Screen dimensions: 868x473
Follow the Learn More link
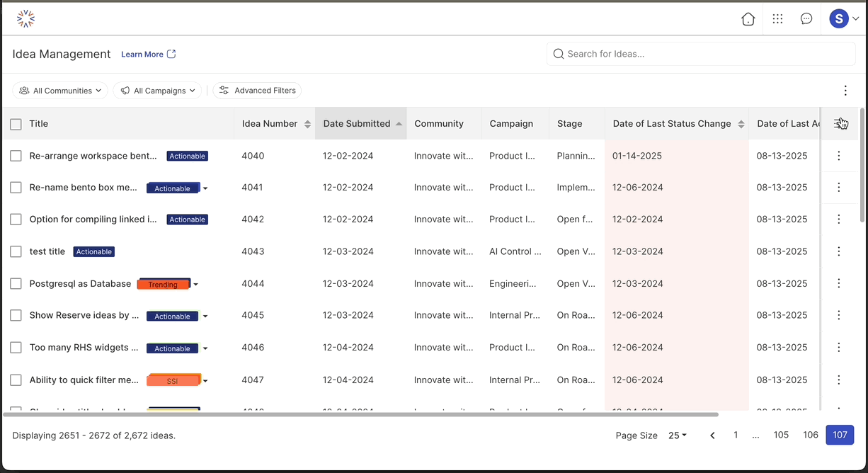(x=148, y=55)
